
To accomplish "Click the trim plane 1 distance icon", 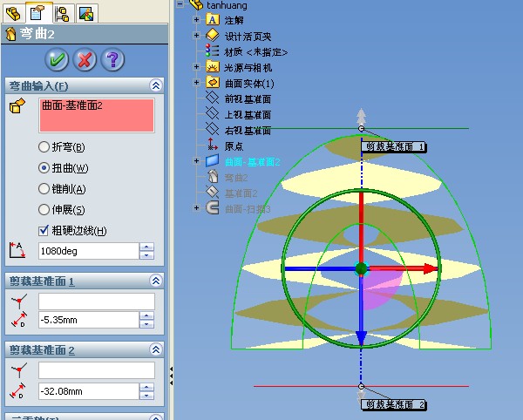I will (x=19, y=320).
